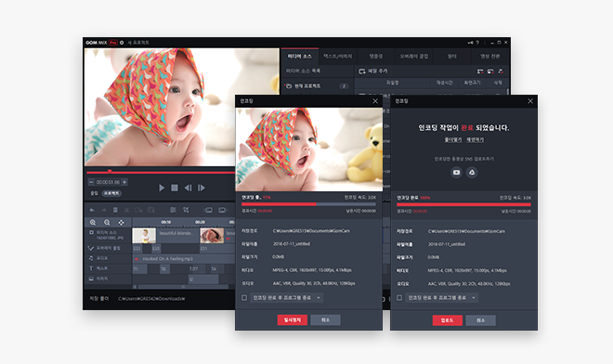Click the image track picture icon
This screenshot has height=364, width=613.
click(91, 279)
